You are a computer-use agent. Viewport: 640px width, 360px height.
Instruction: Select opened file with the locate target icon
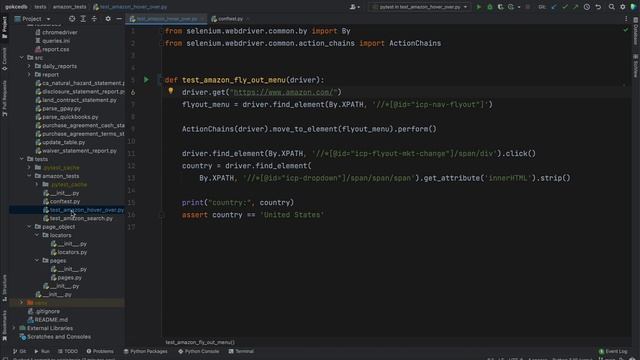click(x=72, y=19)
